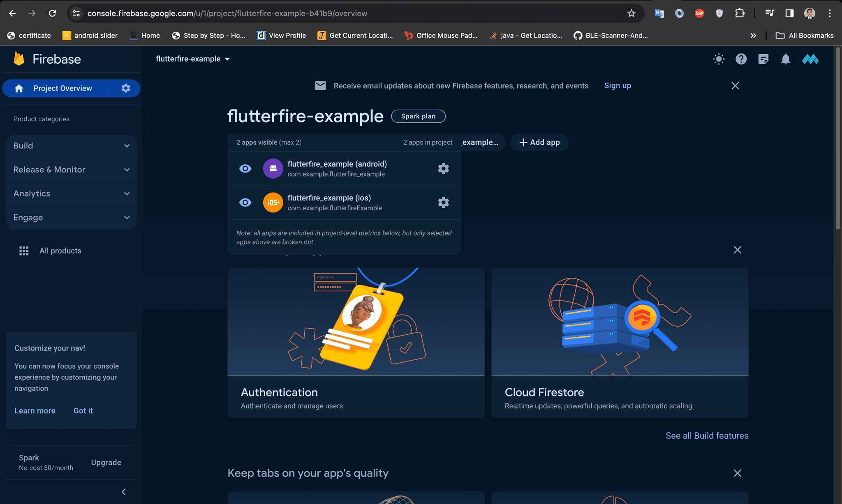Open the Authentication card

click(356, 343)
